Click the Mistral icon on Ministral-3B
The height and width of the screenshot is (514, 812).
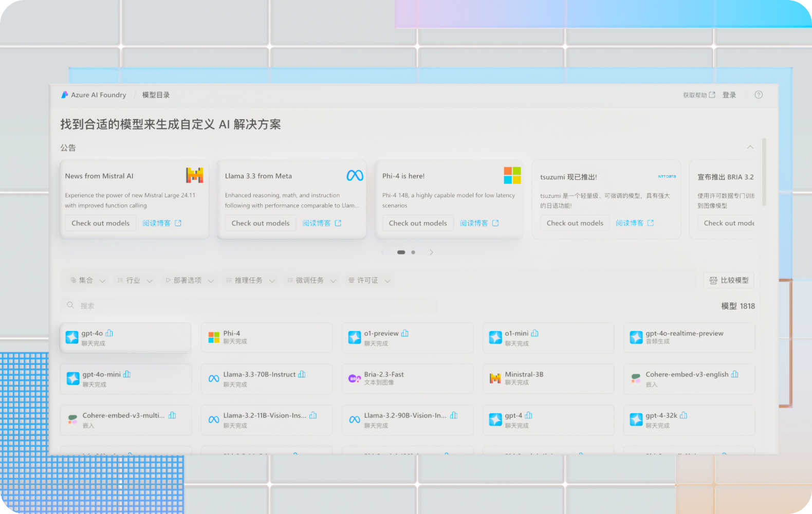[495, 378]
